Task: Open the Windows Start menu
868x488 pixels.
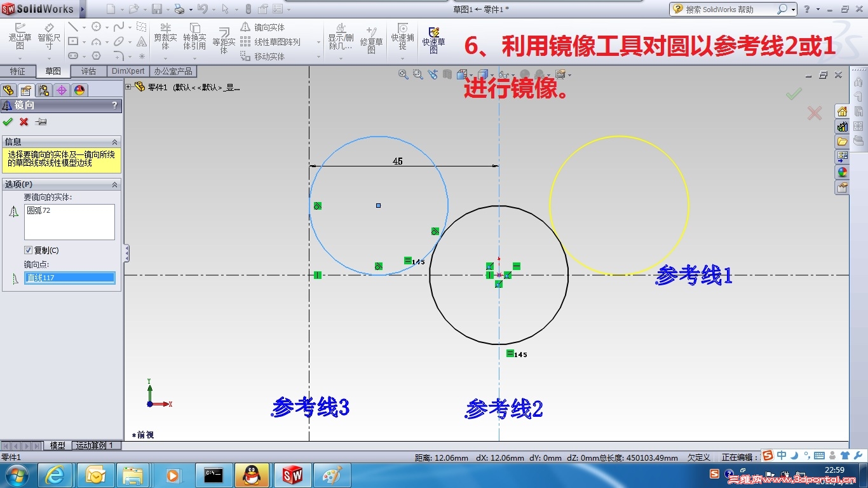Action: pyautogui.click(x=16, y=475)
